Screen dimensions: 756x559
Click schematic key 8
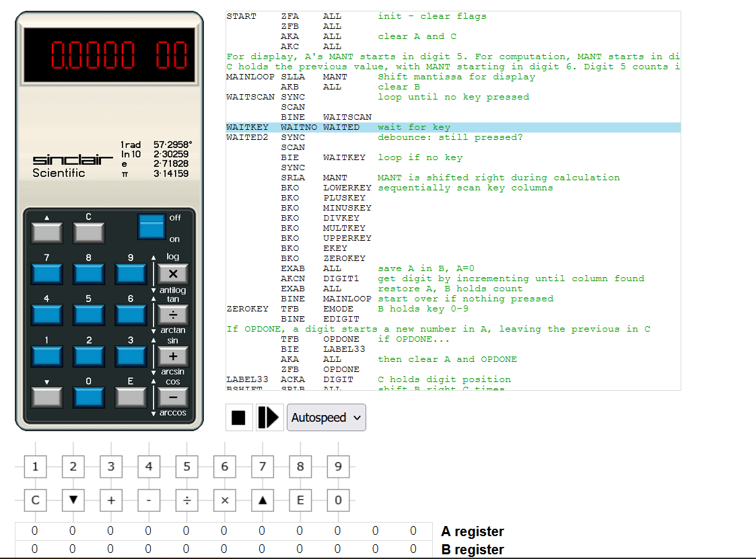click(x=300, y=466)
